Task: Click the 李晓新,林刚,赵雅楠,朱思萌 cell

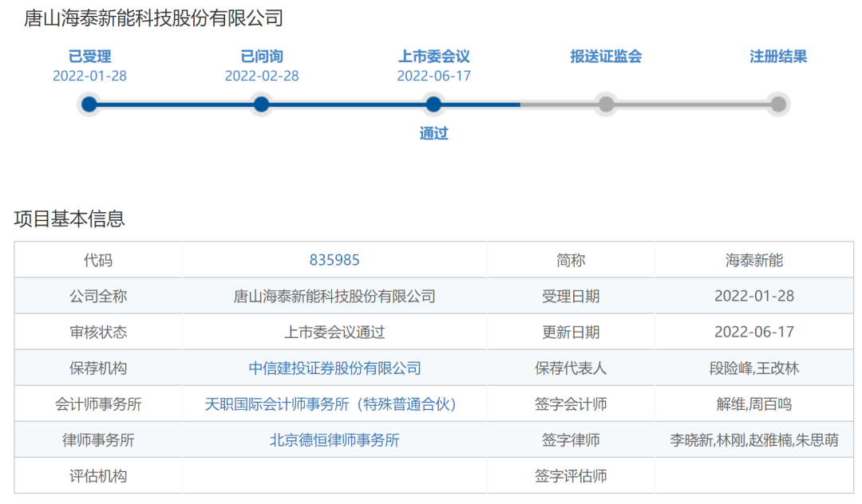Action: point(754,439)
